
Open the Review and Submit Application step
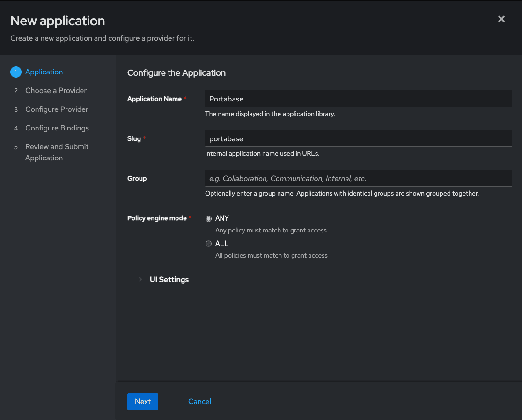57,146
